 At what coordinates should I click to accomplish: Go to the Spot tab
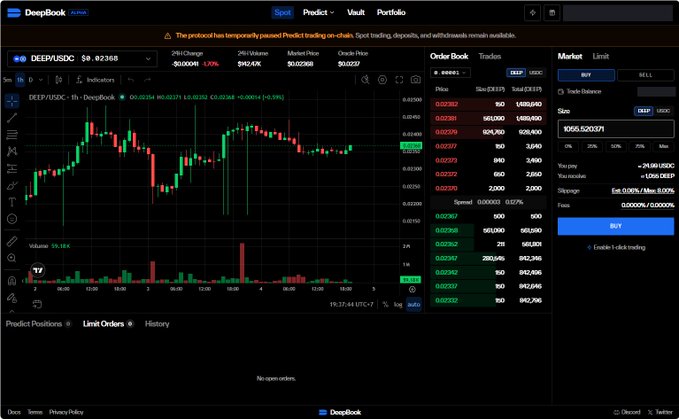282,13
